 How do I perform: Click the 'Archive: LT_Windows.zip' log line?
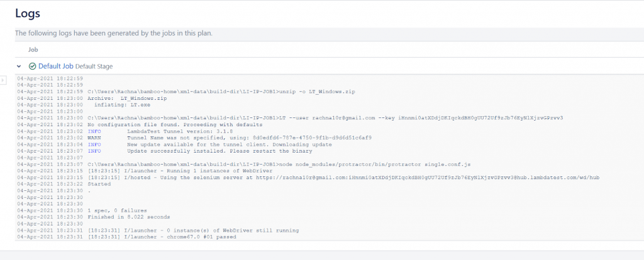click(127, 99)
